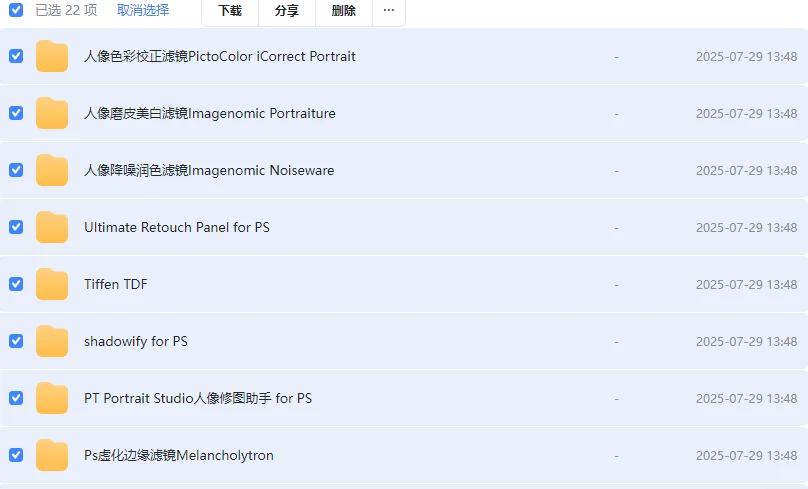The image size is (808, 489).
Task: Click the Imagenomic Noiseware folder icon
Action: coord(52,170)
